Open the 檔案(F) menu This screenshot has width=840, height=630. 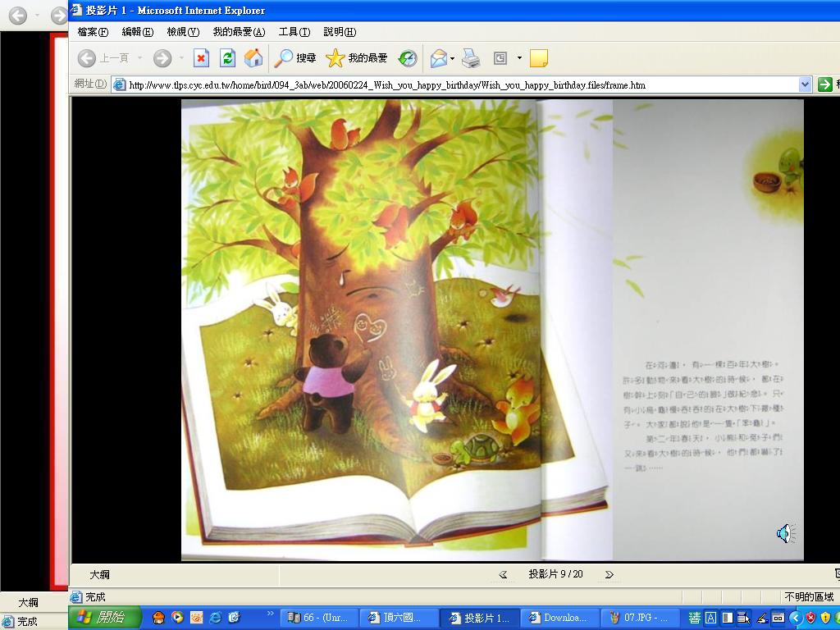[92, 32]
